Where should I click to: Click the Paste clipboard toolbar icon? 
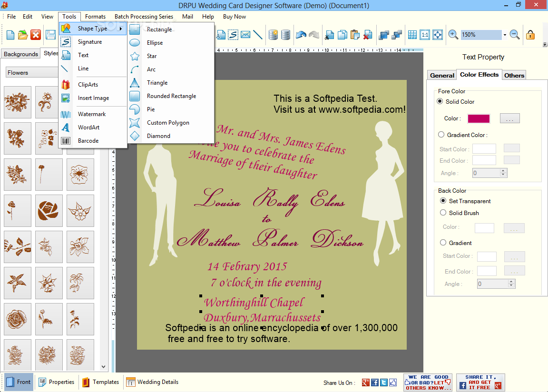coord(355,35)
